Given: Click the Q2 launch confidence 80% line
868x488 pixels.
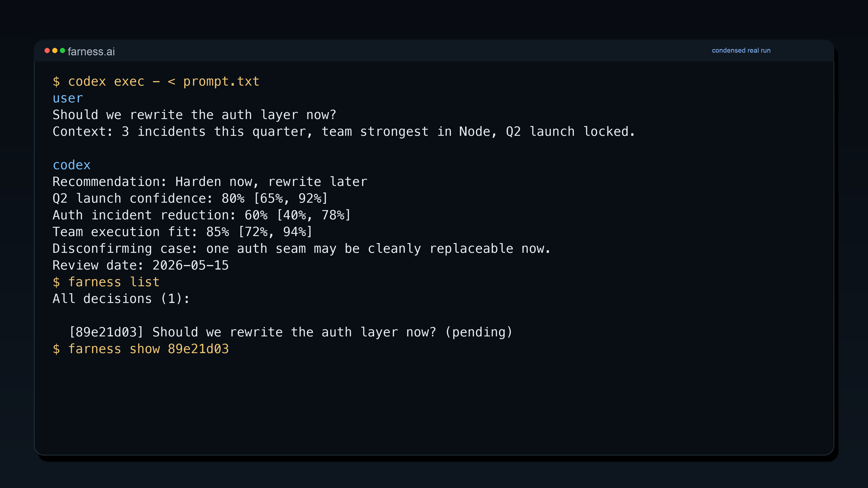Looking at the screenshot, I should 190,198.
